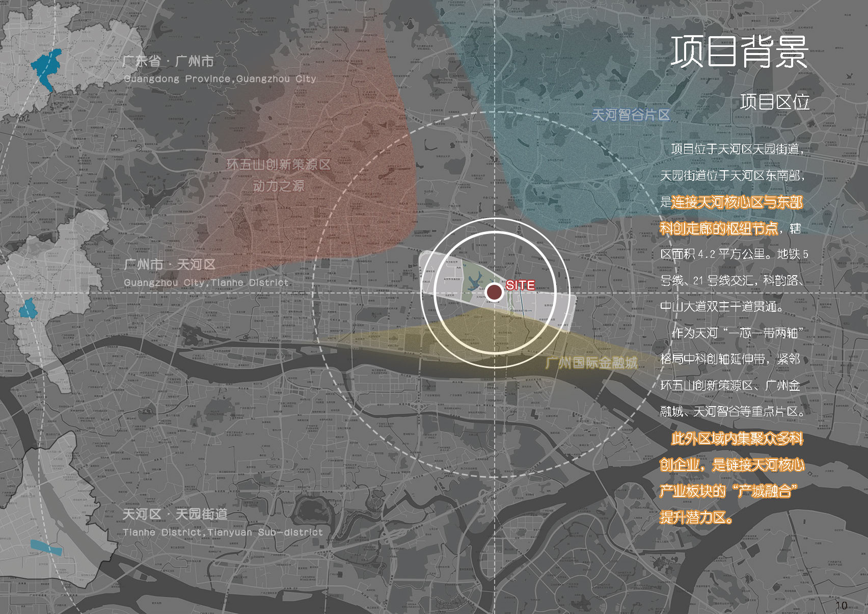Screen dimensions: 868x614
Task: Select the line 中山大道双主干道贯通。
Action: pos(722,306)
